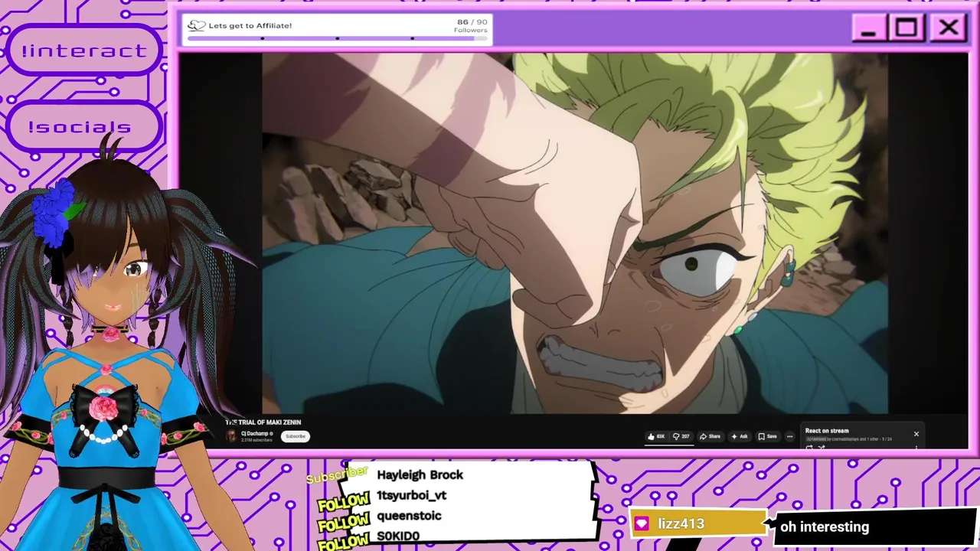980x551 pixels.
Task: Click the Cj Dachamp channel name
Action: pyautogui.click(x=256, y=433)
